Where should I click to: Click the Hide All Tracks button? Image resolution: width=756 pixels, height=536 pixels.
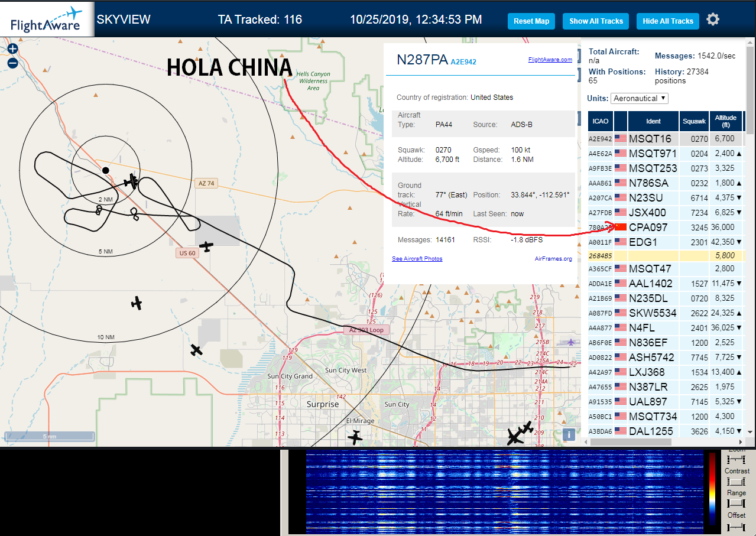[668, 21]
